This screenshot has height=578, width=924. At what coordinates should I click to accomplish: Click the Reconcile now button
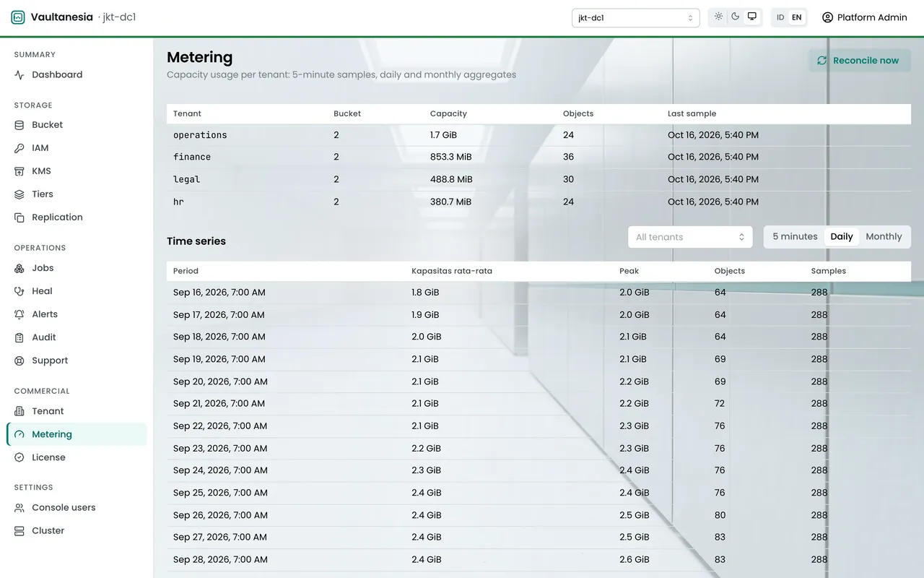pos(860,61)
